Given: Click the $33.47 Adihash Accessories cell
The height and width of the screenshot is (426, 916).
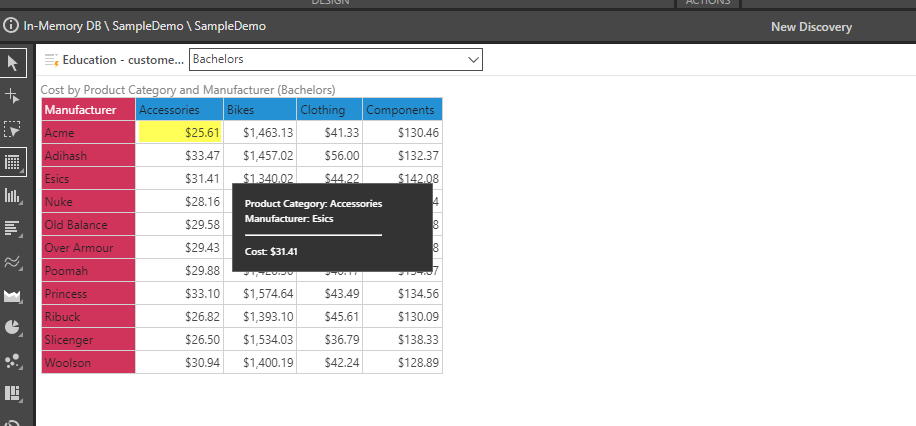Looking at the screenshot, I should click(180, 155).
